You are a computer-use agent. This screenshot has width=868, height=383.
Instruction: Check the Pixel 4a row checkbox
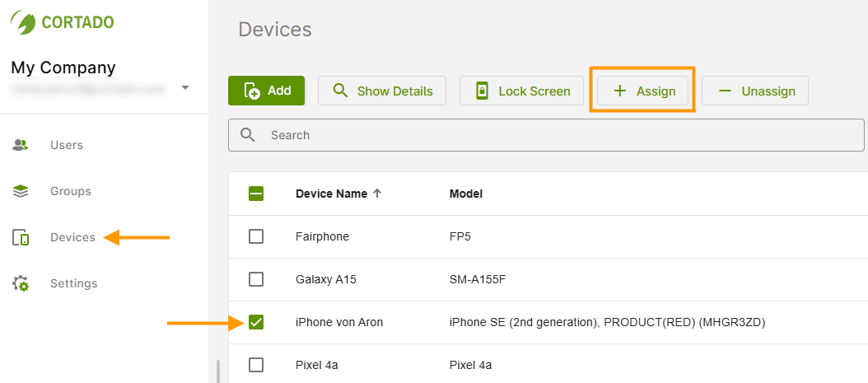[256, 365]
